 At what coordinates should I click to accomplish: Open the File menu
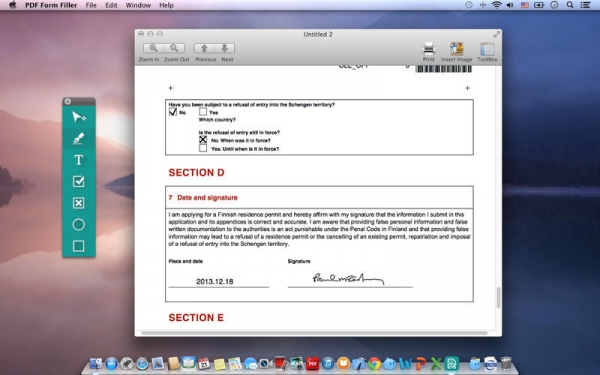(x=91, y=5)
